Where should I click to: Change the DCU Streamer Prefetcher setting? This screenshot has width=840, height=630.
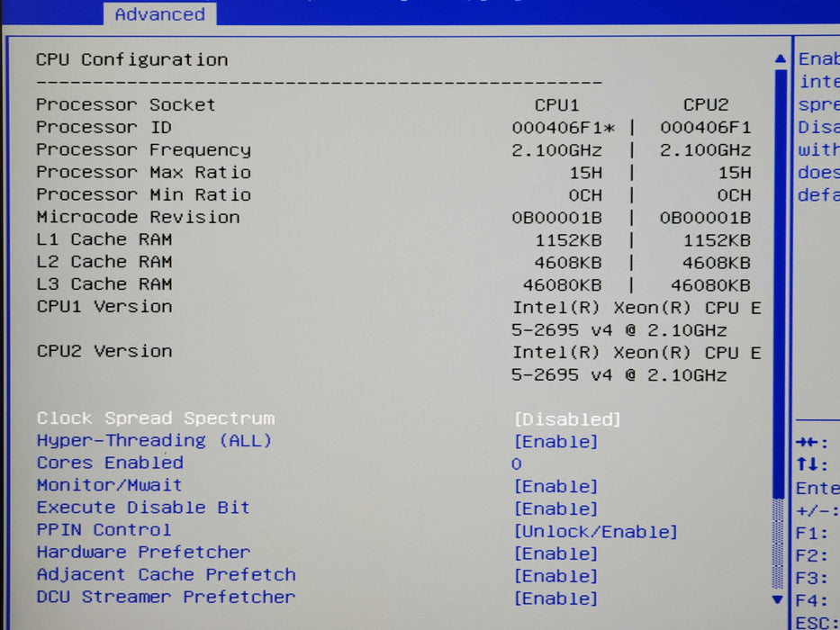[x=555, y=598]
